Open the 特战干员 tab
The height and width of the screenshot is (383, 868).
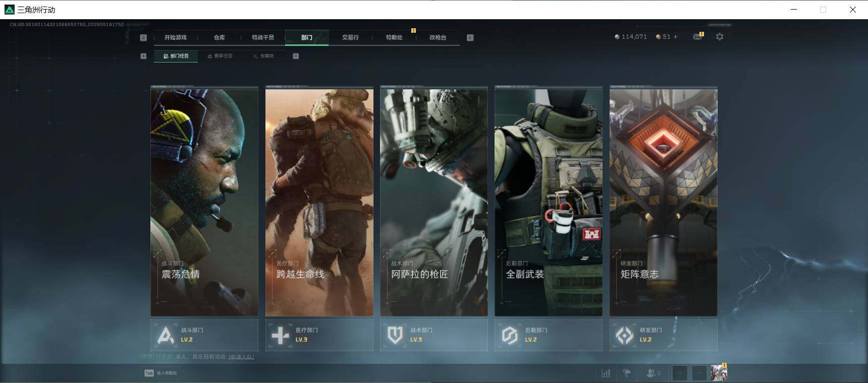(263, 37)
